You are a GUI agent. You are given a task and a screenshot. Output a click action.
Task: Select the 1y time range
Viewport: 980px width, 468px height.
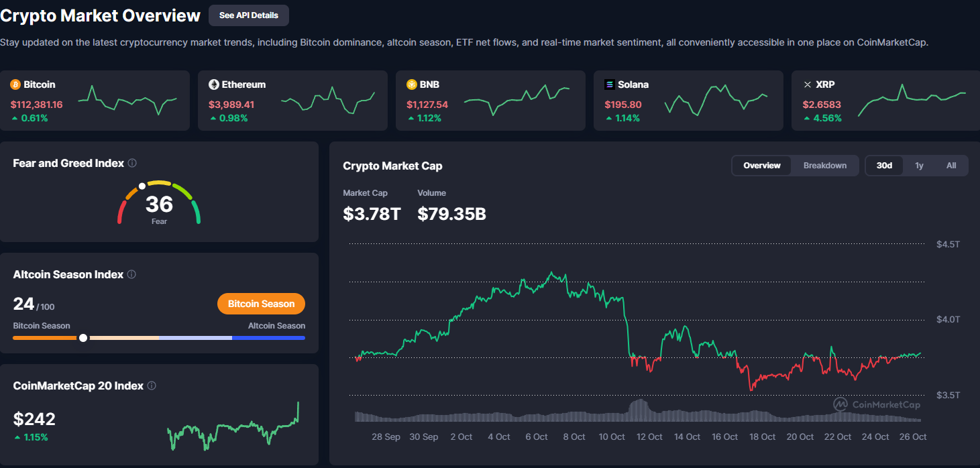pos(919,166)
